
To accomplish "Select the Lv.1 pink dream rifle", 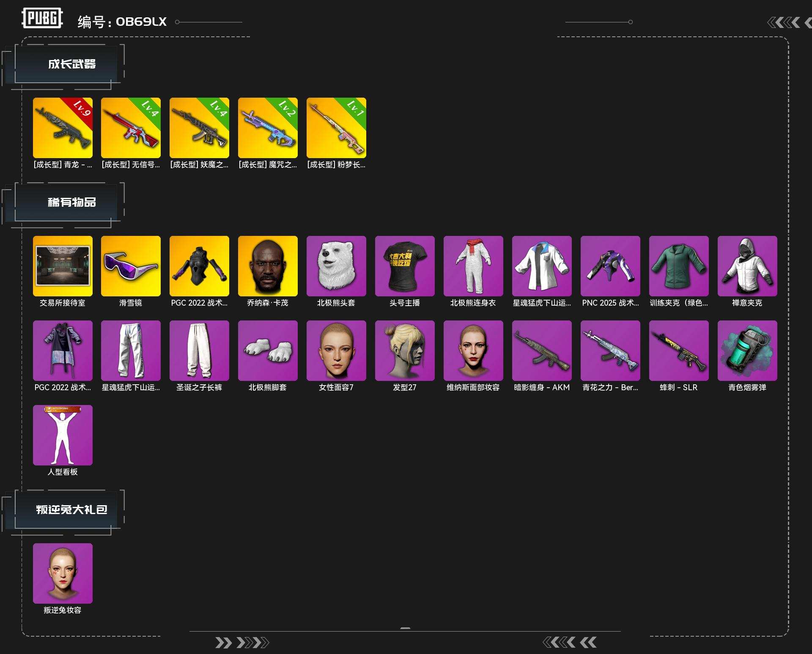I will (336, 128).
